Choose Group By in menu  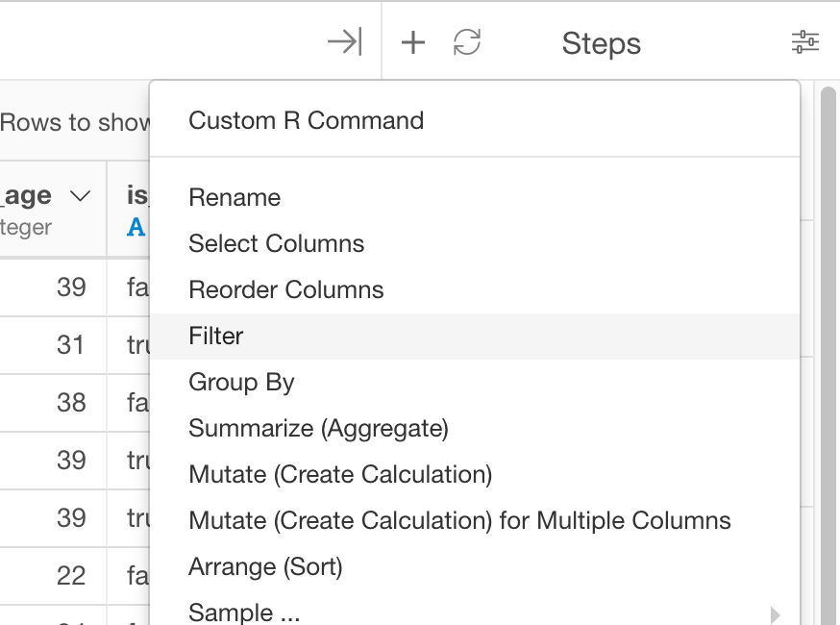pos(474,382)
